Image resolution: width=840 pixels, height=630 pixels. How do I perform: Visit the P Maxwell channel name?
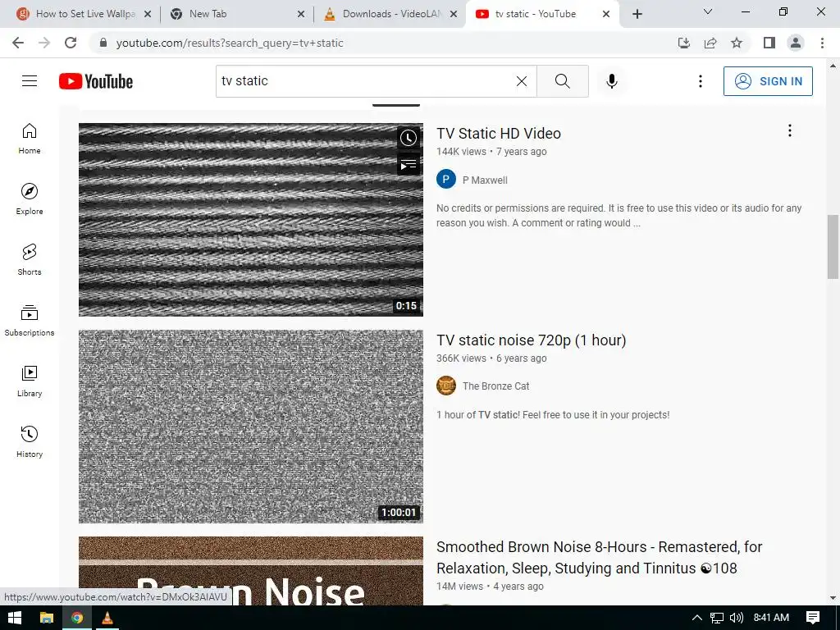click(x=485, y=180)
